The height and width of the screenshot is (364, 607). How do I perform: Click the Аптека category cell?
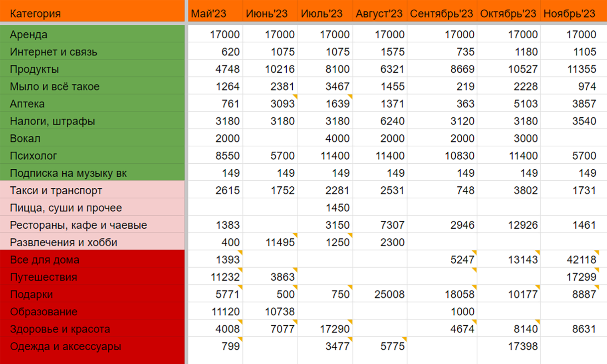[92, 103]
